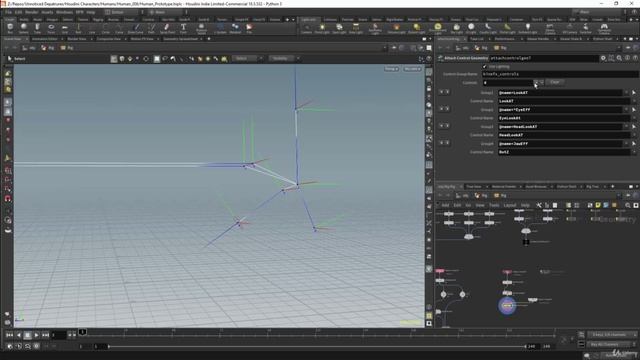Click the network editor wrench icon
This screenshot has width=640, height=360.
539,205
